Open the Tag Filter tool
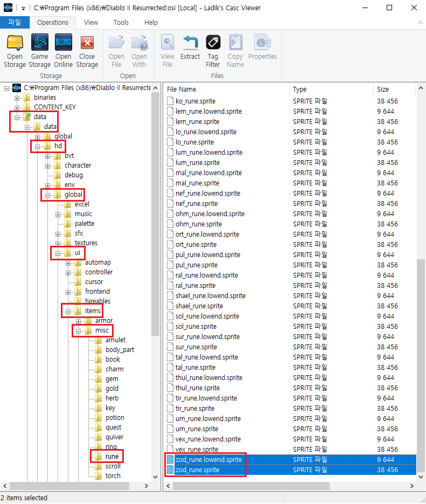 coord(213,43)
